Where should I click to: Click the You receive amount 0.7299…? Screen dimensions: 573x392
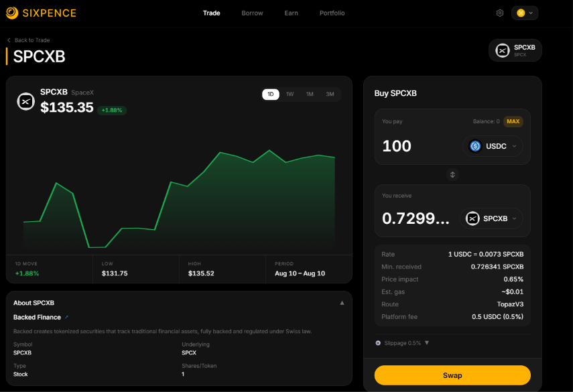416,218
